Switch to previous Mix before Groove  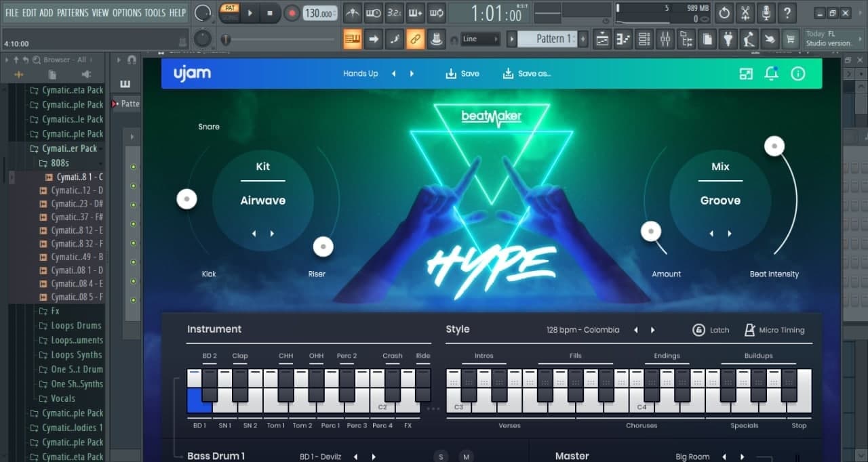click(711, 234)
